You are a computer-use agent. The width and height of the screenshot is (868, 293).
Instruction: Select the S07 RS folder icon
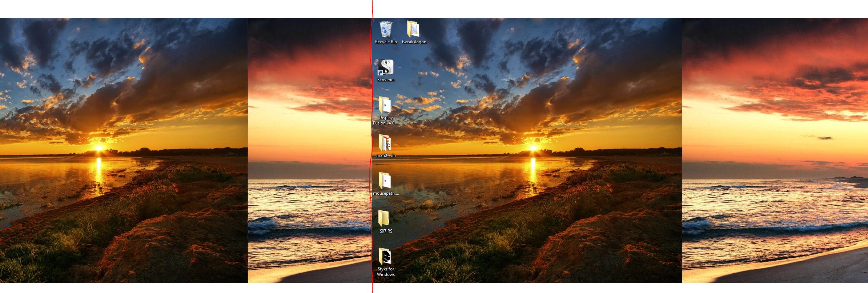click(384, 219)
